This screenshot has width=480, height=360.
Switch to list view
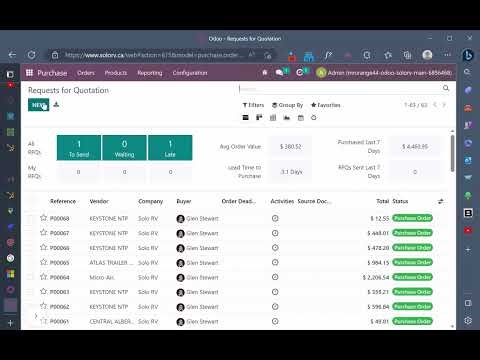[x=246, y=117]
